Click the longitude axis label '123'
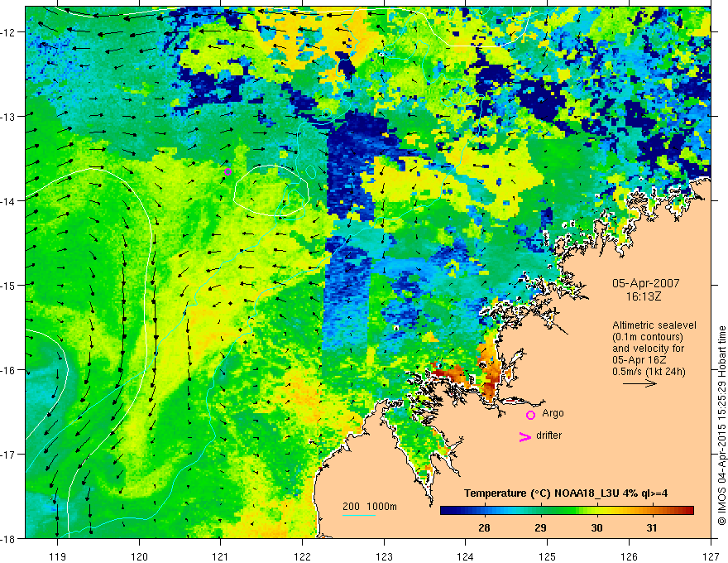 [384, 556]
